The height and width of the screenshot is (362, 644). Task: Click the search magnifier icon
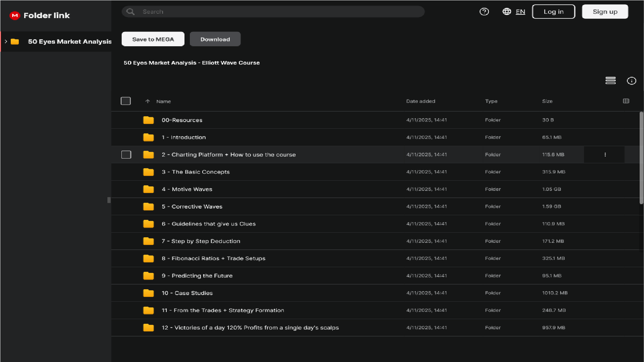coord(130,12)
